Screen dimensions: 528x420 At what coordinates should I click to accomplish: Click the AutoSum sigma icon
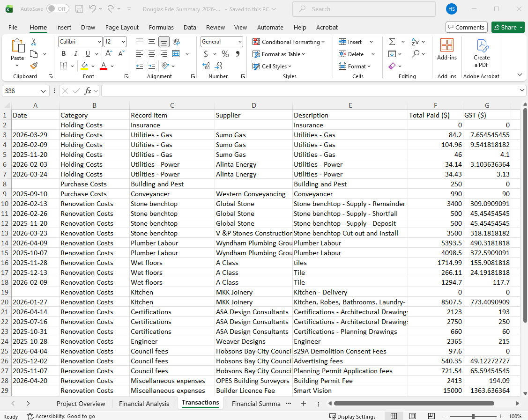[x=392, y=42]
